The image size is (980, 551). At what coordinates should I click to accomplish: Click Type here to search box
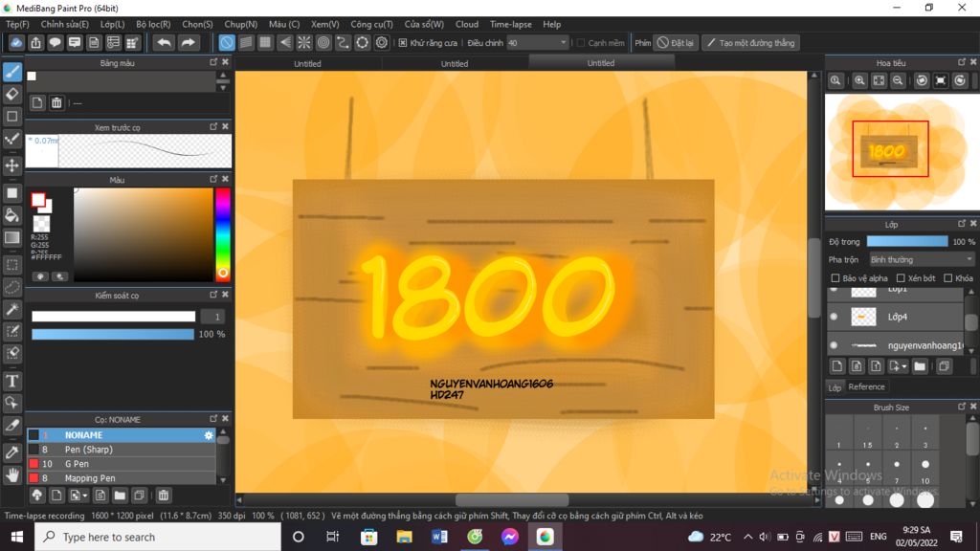[x=158, y=538]
